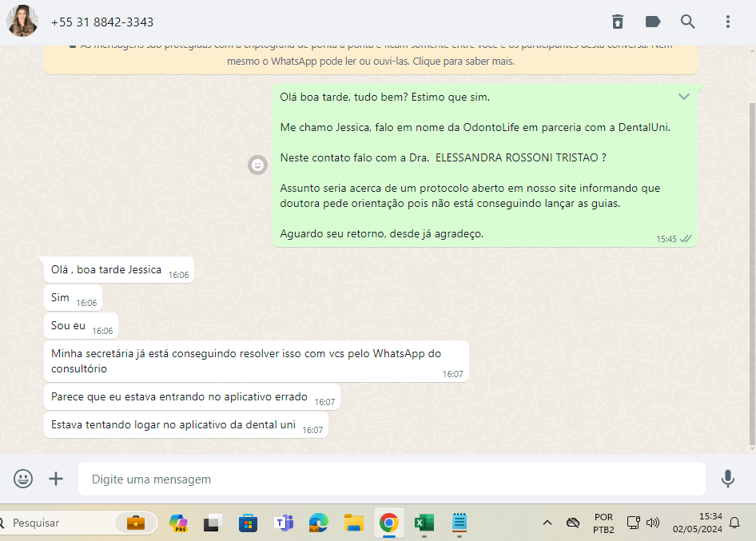Select the message "Olá , boa tarde Jessica"
The image size is (756, 541).
pyautogui.click(x=118, y=270)
